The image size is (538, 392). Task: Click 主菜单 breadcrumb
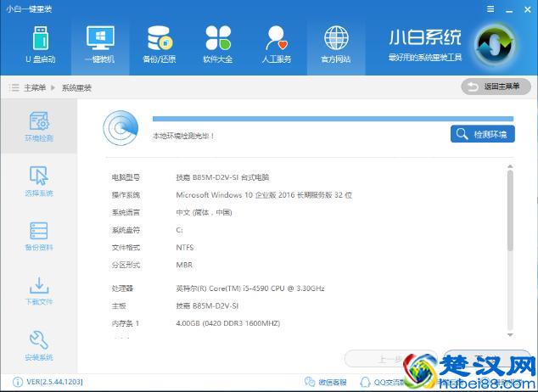tap(35, 87)
